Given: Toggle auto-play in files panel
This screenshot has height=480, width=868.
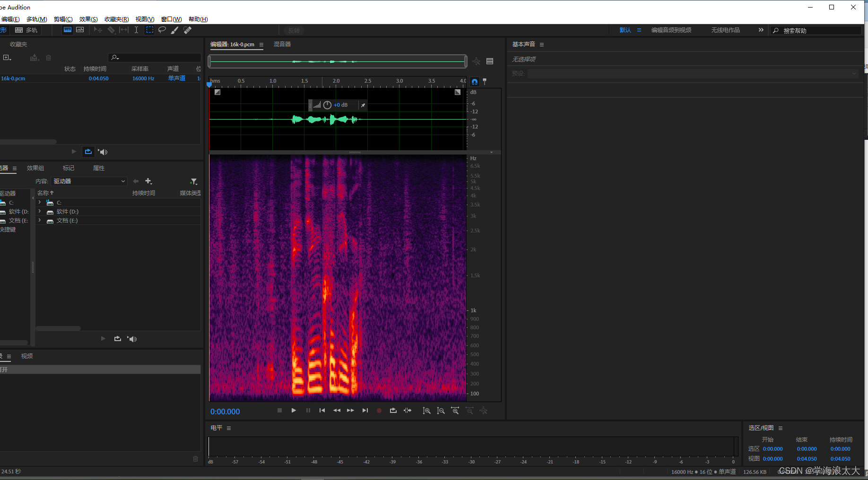Looking at the screenshot, I should [103, 152].
